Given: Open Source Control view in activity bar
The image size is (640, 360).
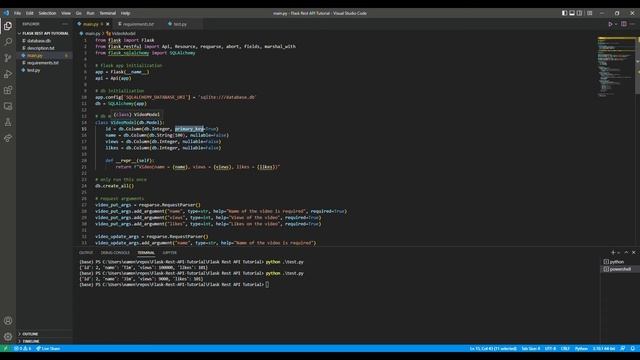Looking at the screenshot, I should pyautogui.click(x=8, y=58).
